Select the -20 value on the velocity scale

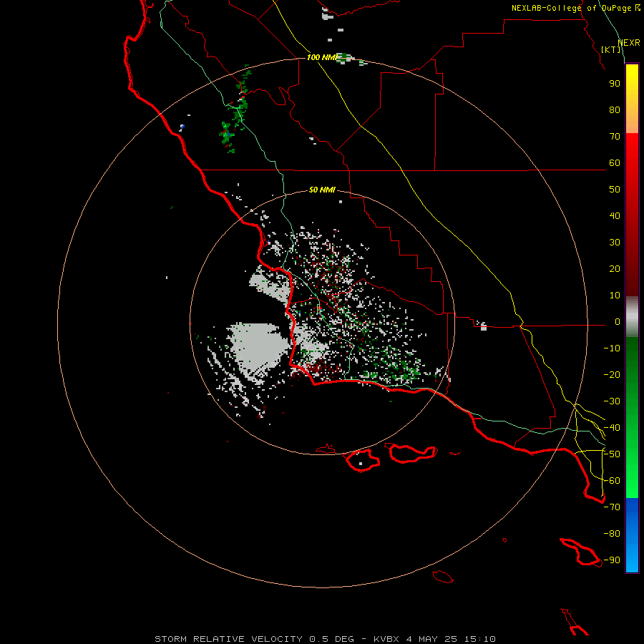point(612,375)
